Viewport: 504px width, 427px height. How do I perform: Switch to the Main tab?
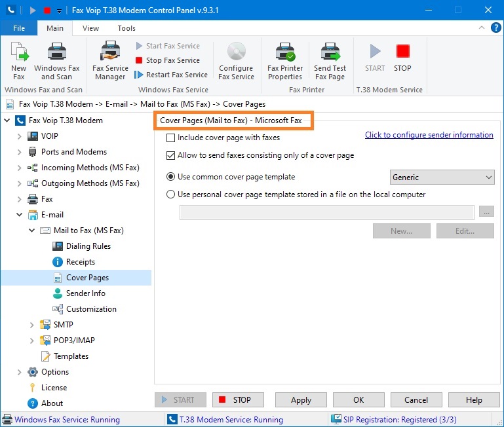click(55, 28)
